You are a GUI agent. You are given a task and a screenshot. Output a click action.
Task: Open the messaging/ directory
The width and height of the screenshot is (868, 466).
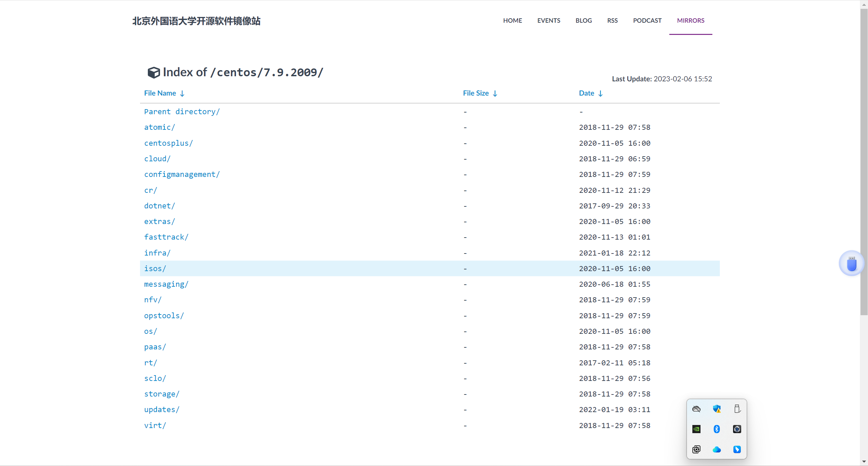coord(166,284)
